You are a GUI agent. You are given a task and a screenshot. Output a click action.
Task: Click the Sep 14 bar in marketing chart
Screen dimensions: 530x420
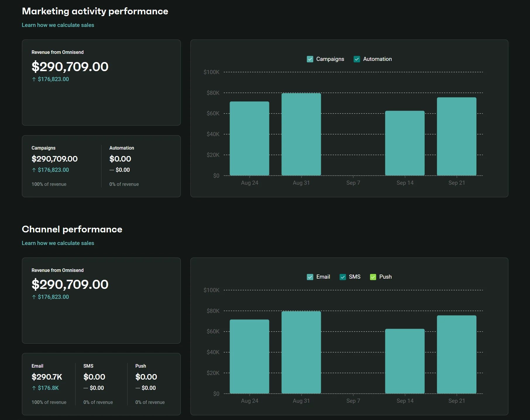coord(405,143)
